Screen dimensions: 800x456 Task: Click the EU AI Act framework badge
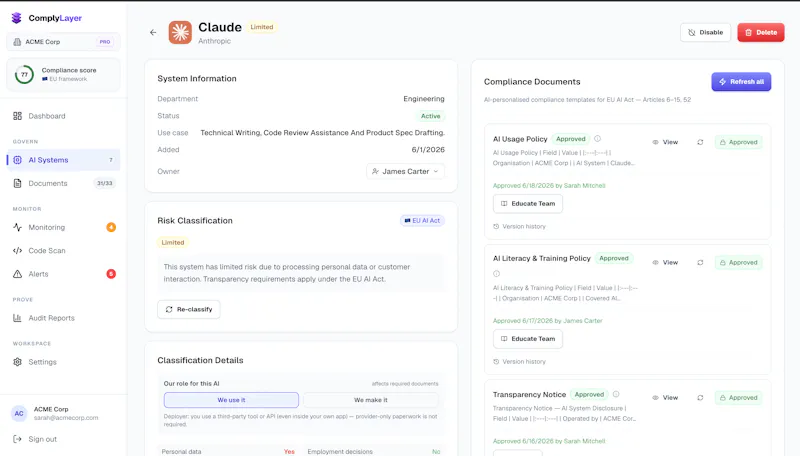(x=422, y=220)
